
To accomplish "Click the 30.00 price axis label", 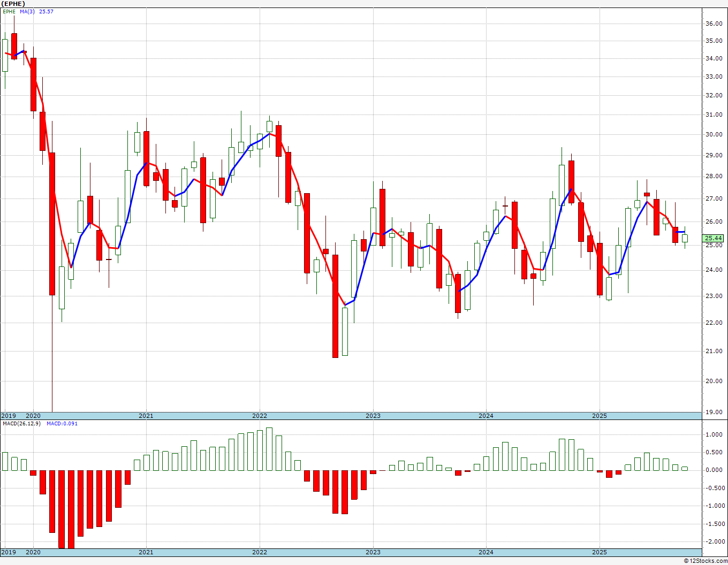I will pos(714,134).
